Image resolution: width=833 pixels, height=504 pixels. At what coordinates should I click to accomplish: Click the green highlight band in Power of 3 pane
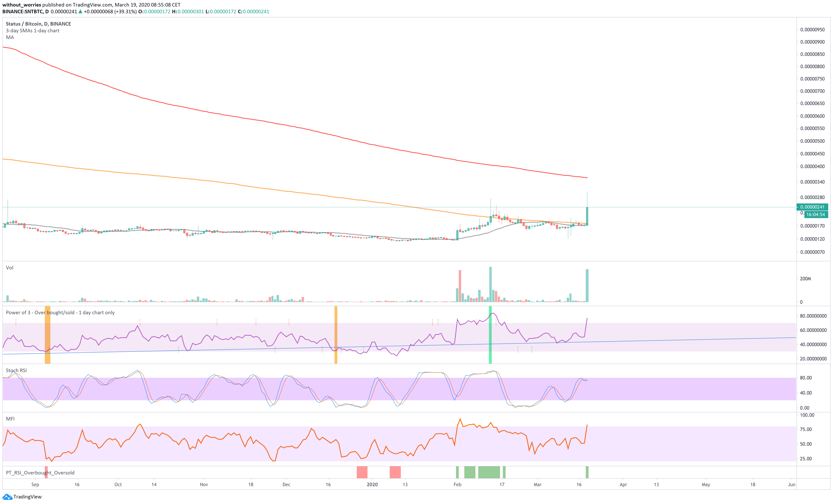490,335
